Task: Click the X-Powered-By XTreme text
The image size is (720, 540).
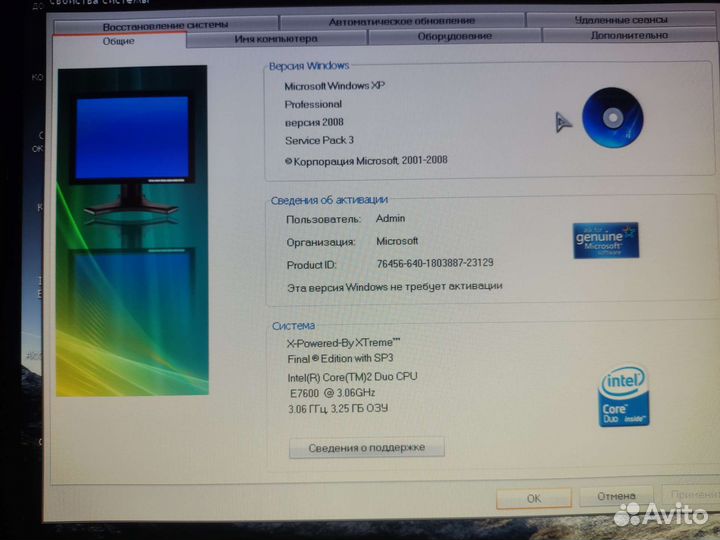Action: point(343,343)
